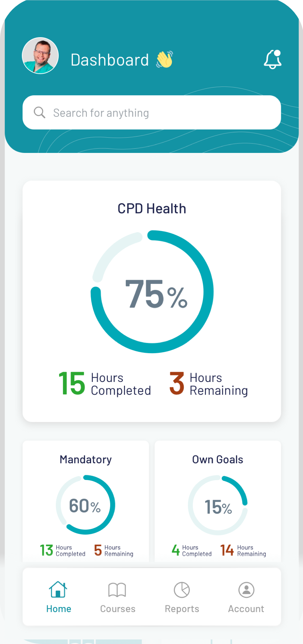Screen dimensions: 303x644
Task: Open the CPD Health card title
Action: click(x=152, y=209)
